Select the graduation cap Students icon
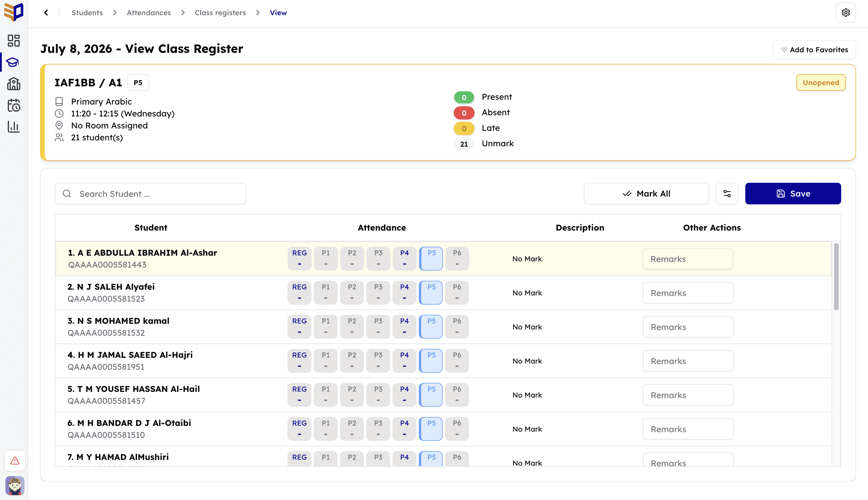 click(x=13, y=62)
